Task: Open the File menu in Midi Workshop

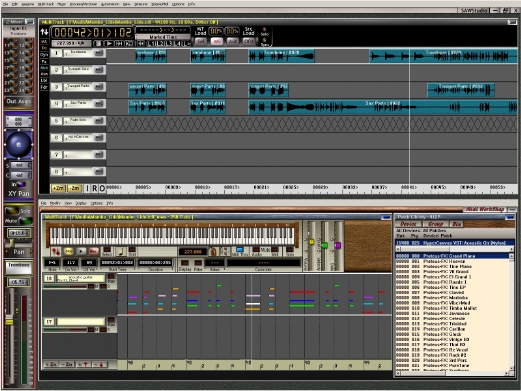Action: [43, 203]
